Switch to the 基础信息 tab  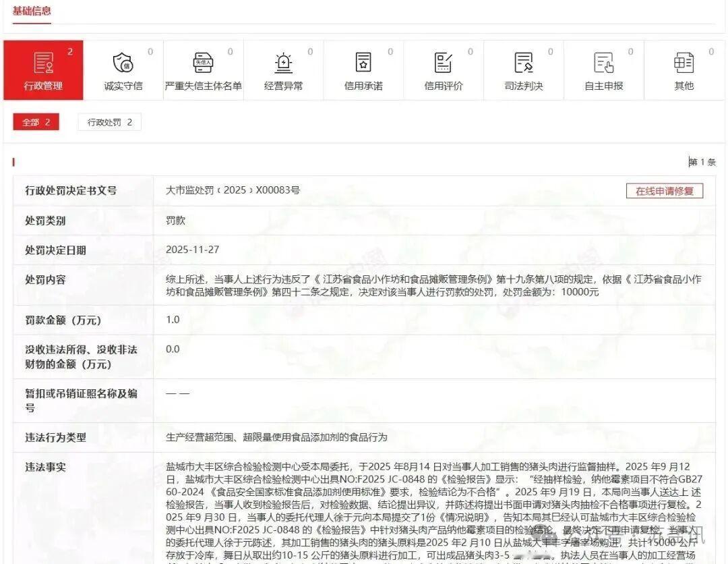coord(32,11)
